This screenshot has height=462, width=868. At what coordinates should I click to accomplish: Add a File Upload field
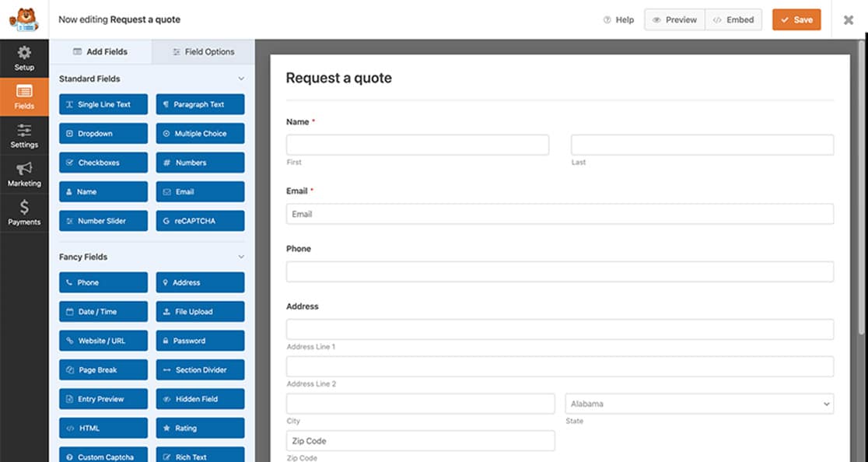[x=201, y=312]
